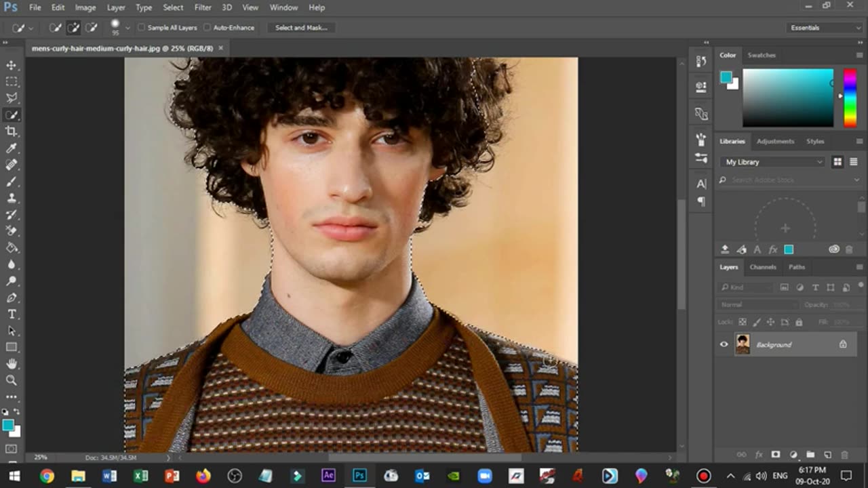
Task: Open the layer Kind filter dropdown
Action: point(748,287)
